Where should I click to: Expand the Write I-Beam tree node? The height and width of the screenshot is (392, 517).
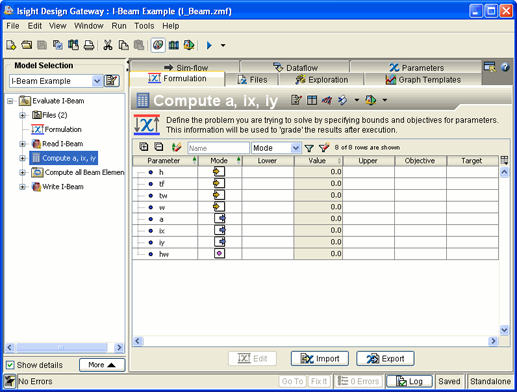pos(22,187)
